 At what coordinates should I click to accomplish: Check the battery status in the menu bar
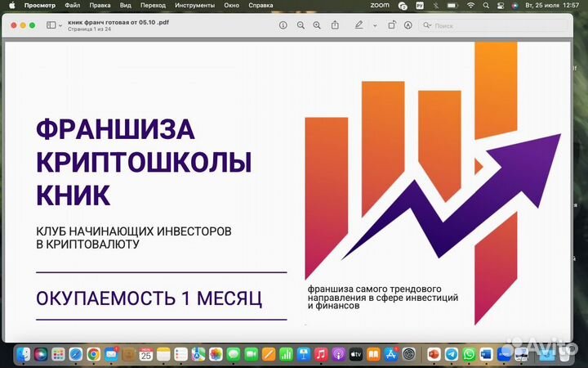click(452, 5)
